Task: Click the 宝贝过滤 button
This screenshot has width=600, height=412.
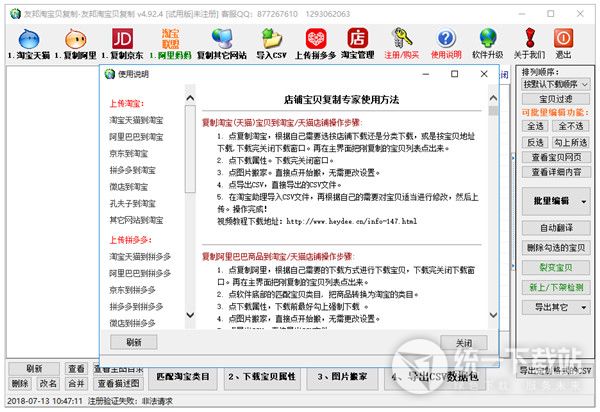Action: coord(556,99)
